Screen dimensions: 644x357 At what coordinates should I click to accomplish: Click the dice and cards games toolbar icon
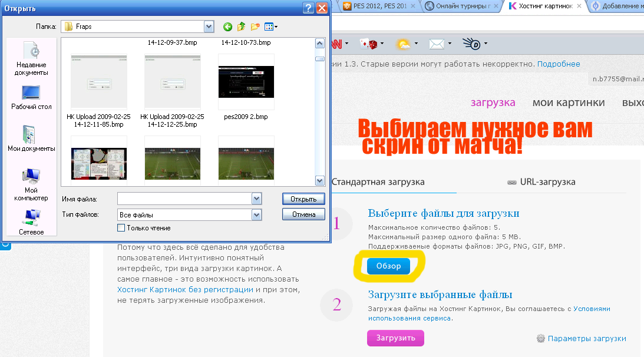tap(368, 44)
